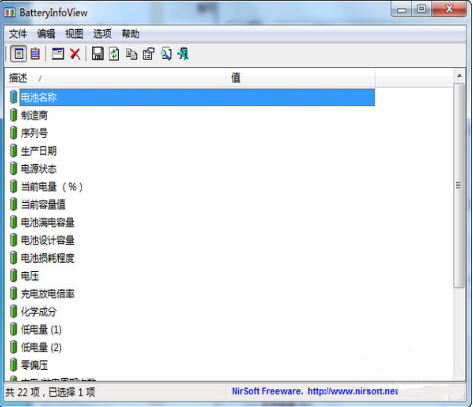The width and height of the screenshot is (473, 407).
Task: Click the refresh icon in toolbar
Action: pos(114,54)
